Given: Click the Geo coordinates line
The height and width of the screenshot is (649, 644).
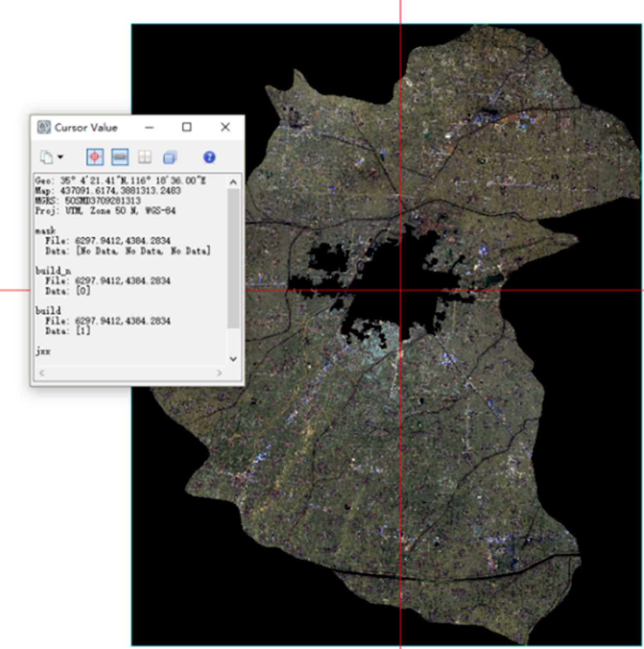Looking at the screenshot, I should [121, 181].
